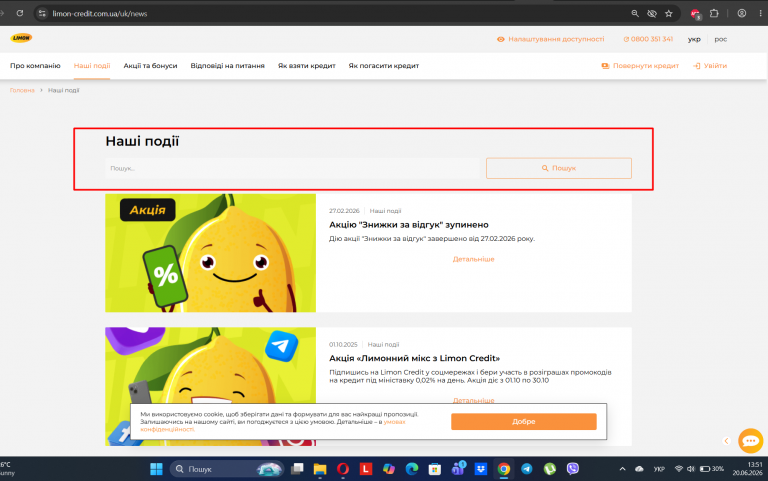Click Наші події tag next to 01.10.2025
Screen dimensions: 768x481
tap(383, 344)
